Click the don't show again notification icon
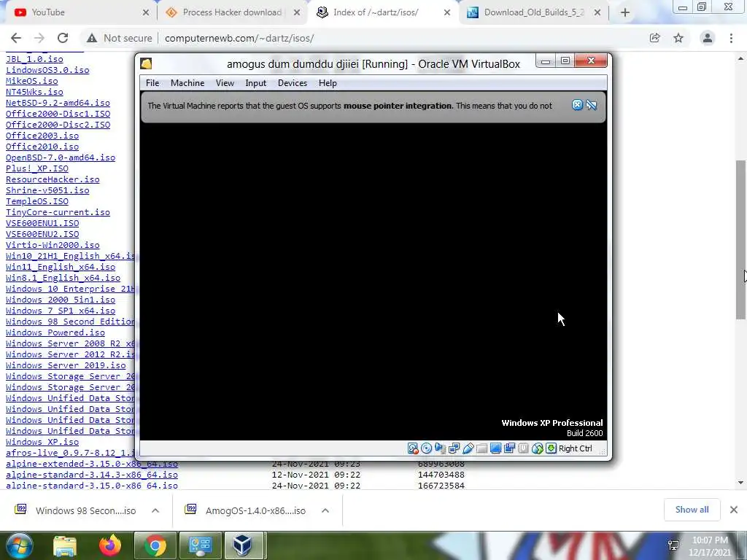747x560 pixels. [x=591, y=105]
